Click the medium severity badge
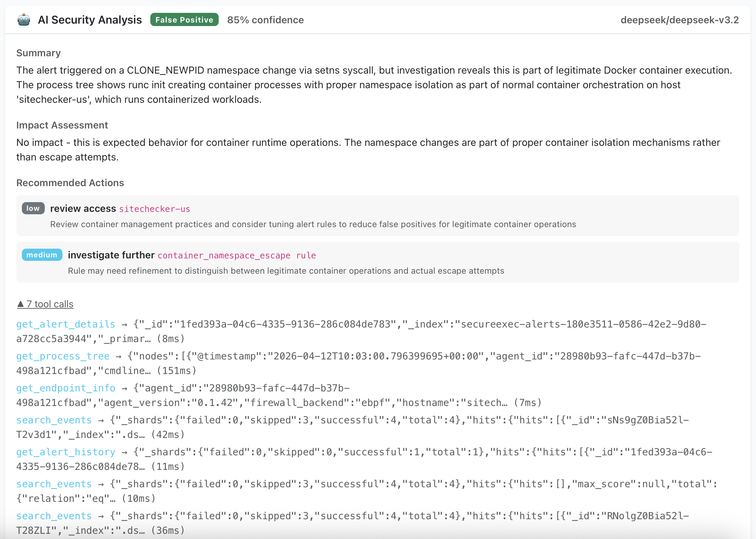Viewport: 756px width, 539px height. tap(42, 255)
